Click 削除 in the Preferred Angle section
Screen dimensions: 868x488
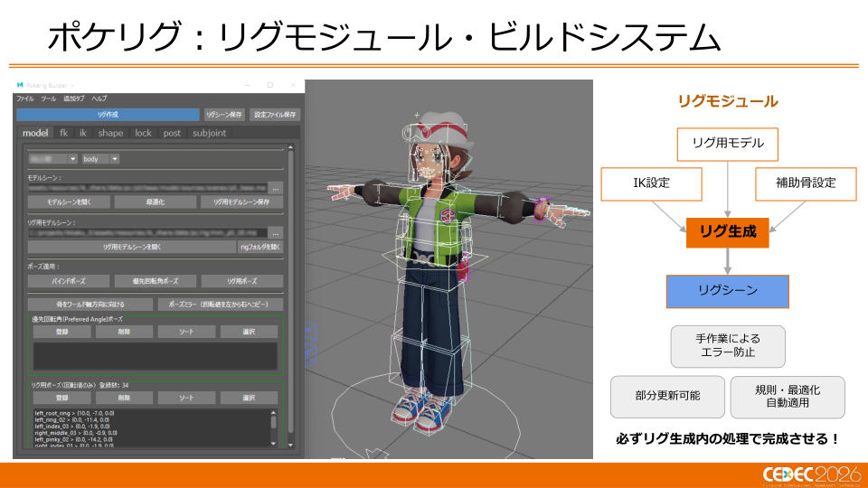(x=124, y=332)
